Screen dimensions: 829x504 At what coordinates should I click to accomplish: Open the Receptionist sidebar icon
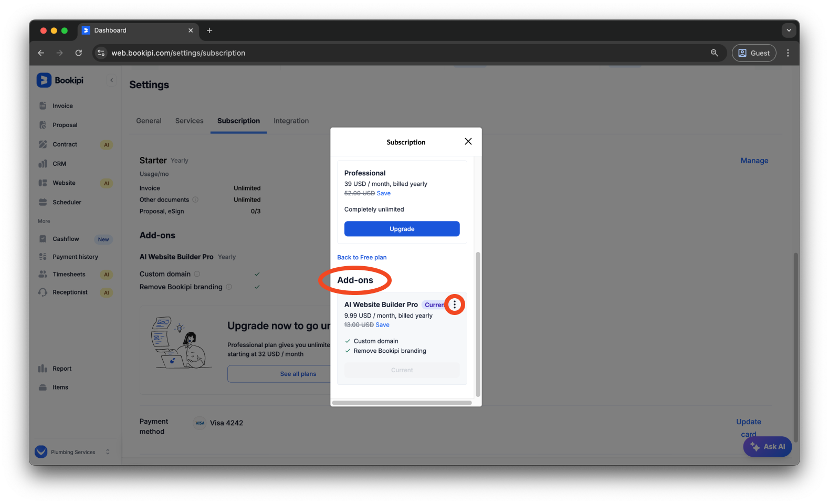coord(43,292)
